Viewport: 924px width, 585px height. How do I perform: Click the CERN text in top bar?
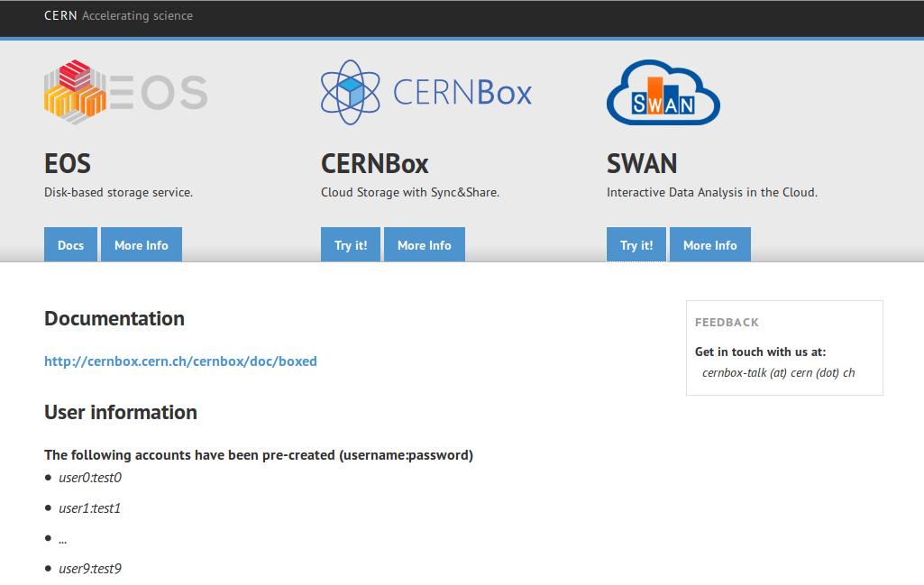(60, 15)
